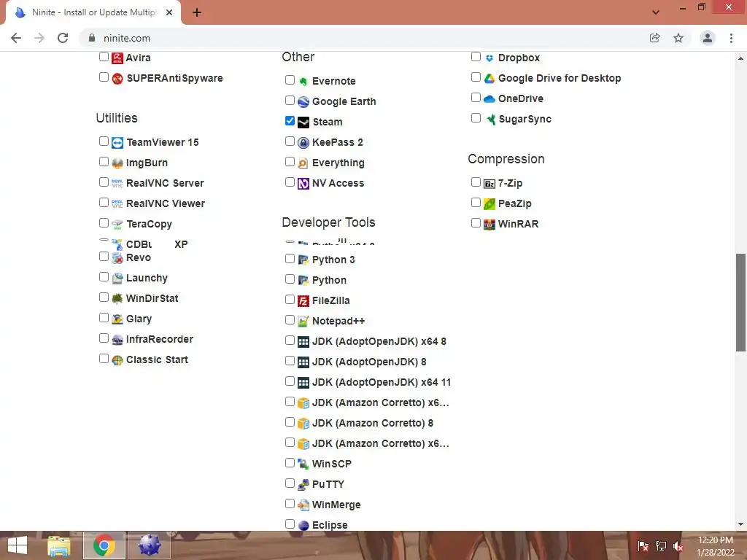The width and height of the screenshot is (747, 560).
Task: Click the SUPERAntiSpyware icon
Action: pyautogui.click(x=117, y=79)
